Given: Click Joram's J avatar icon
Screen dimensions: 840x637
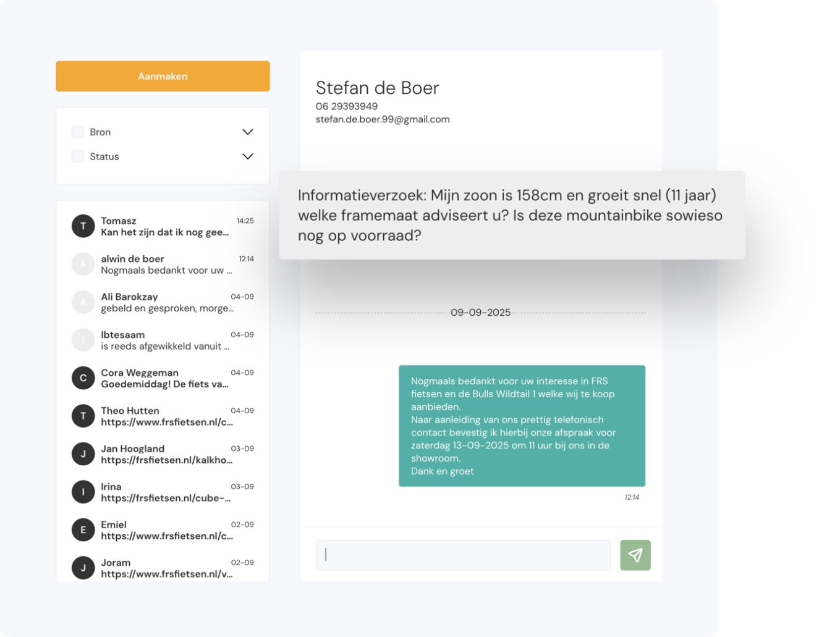Looking at the screenshot, I should click(83, 568).
